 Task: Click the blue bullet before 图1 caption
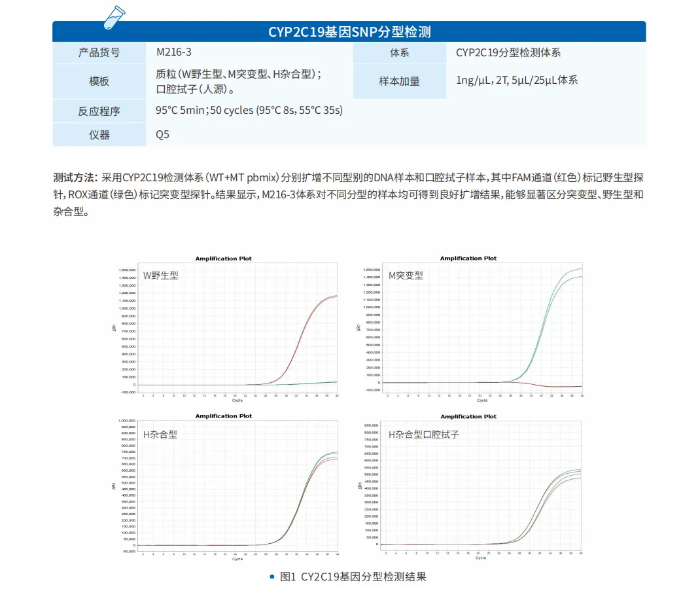(271, 577)
